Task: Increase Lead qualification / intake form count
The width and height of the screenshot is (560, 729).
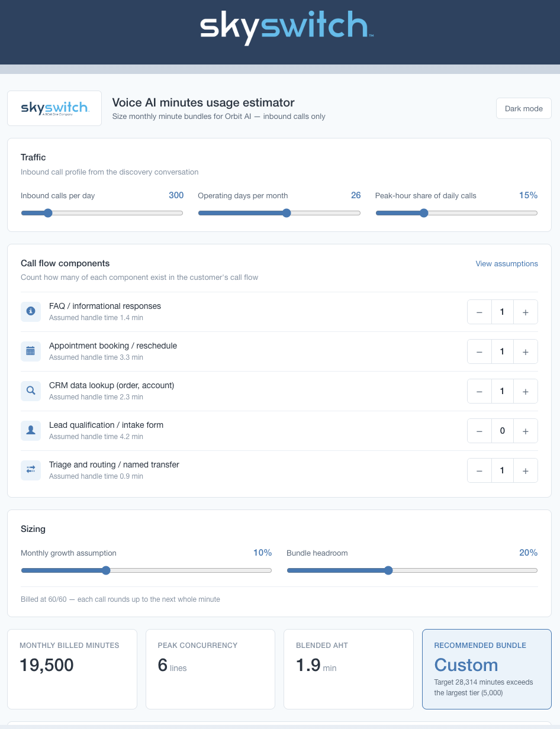Action: [x=526, y=431]
